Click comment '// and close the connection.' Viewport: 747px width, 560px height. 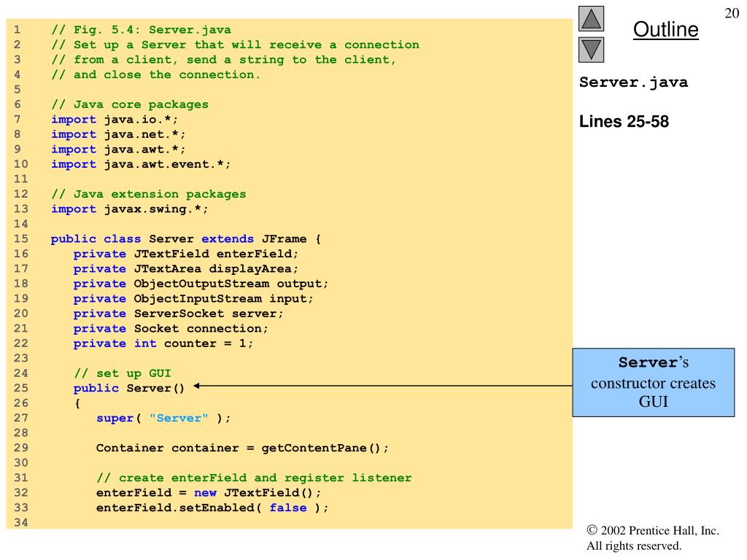tap(156, 75)
